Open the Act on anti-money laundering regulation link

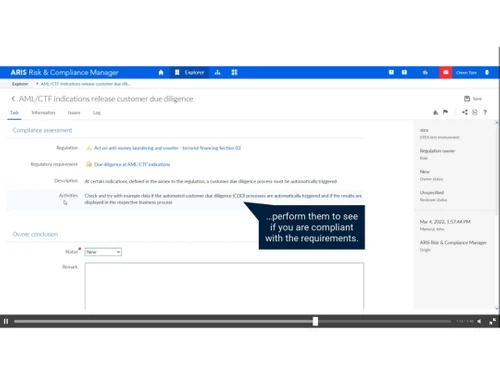(x=167, y=148)
